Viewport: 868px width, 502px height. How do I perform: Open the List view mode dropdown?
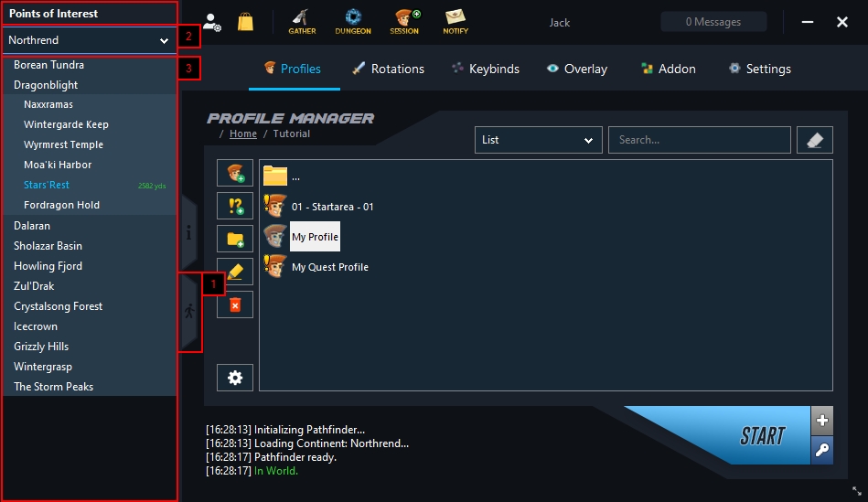tap(538, 140)
